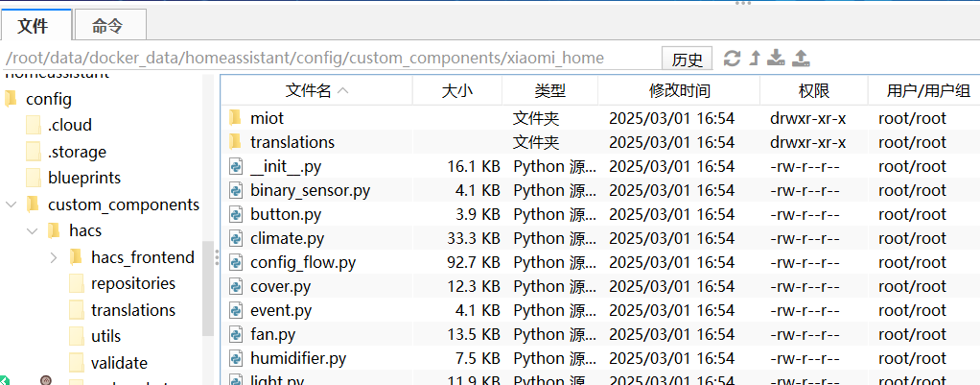Switch to the 文件 tab
This screenshot has width=980, height=385.
[x=33, y=25]
